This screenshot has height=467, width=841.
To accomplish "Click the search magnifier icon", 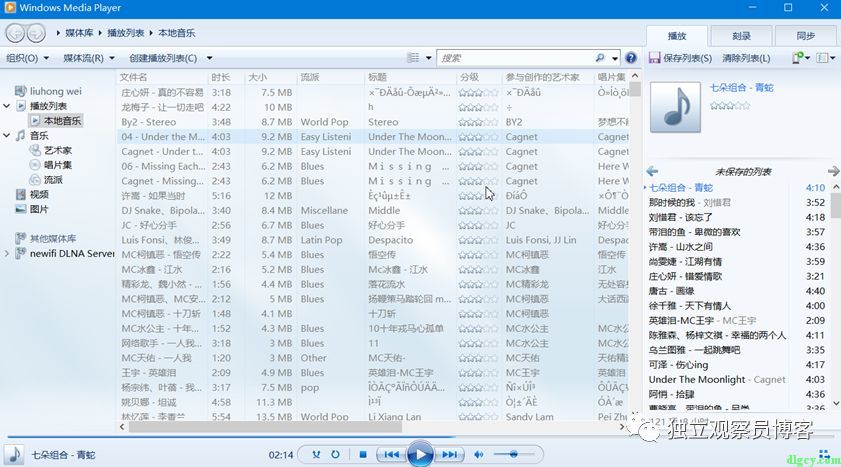I will pyautogui.click(x=600, y=58).
